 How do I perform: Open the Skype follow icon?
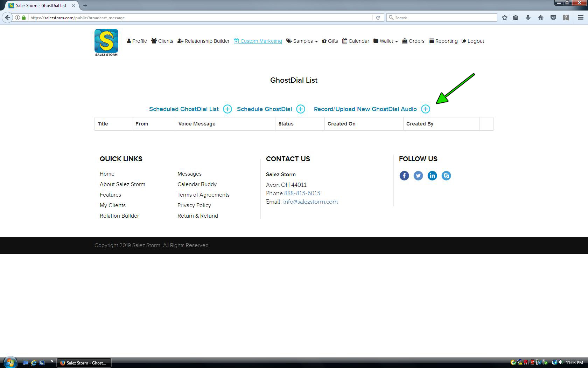[446, 176]
